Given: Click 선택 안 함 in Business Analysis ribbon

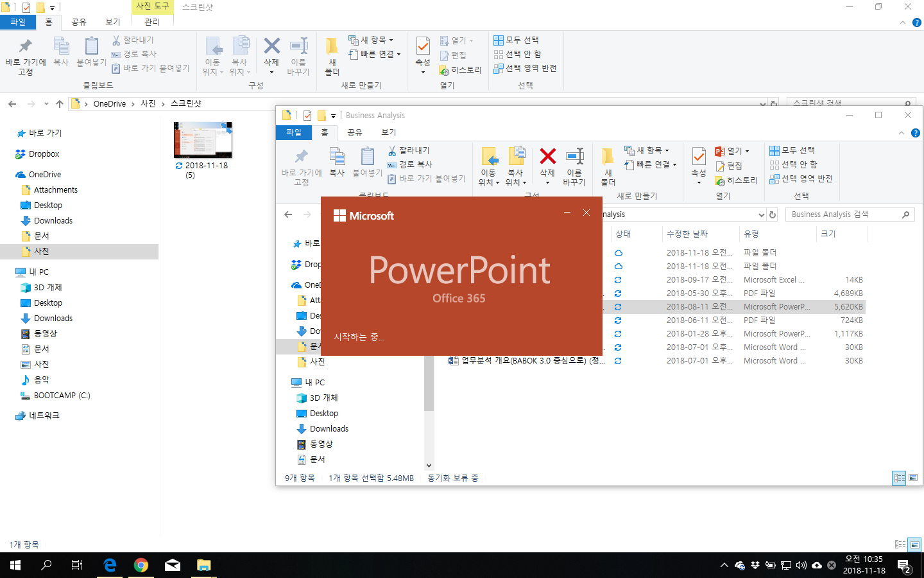Looking at the screenshot, I should tap(794, 164).
